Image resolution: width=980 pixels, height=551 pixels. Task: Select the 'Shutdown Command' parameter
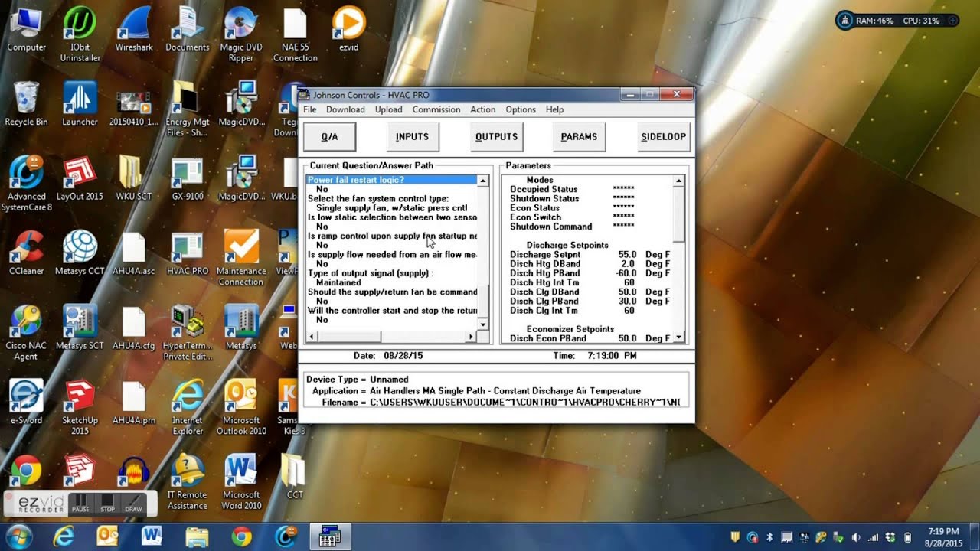(x=551, y=227)
